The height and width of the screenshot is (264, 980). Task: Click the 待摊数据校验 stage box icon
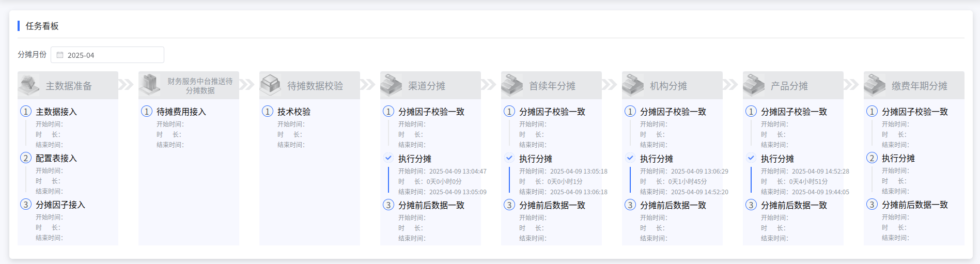click(x=271, y=85)
